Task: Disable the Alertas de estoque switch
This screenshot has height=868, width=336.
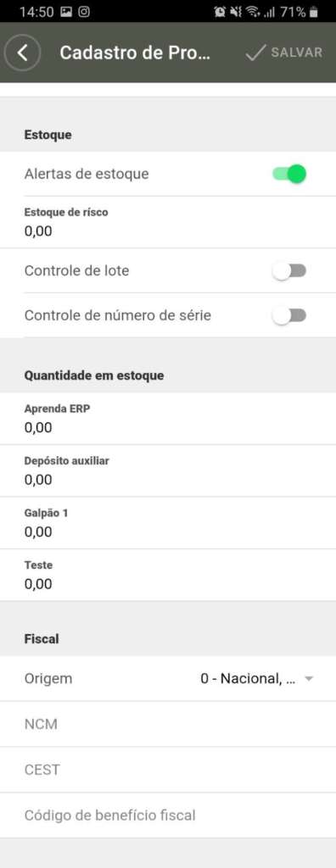Action: click(289, 174)
